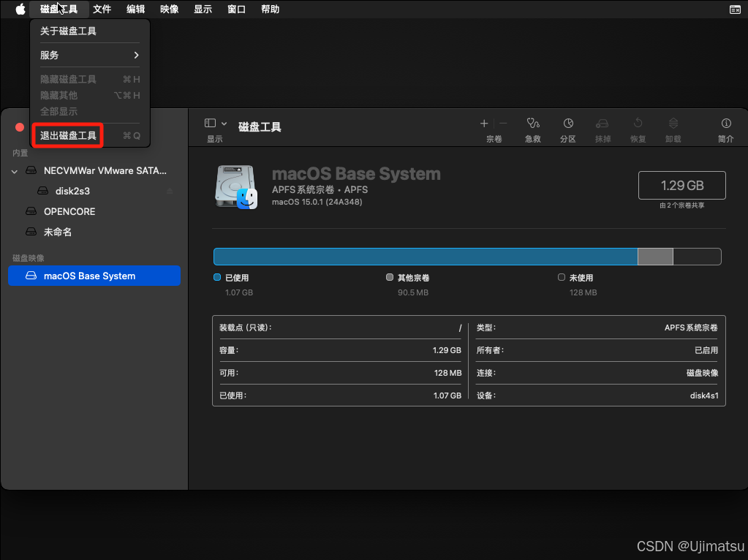Open the 编辑 menu
The height and width of the screenshot is (560, 748).
pyautogui.click(x=135, y=9)
